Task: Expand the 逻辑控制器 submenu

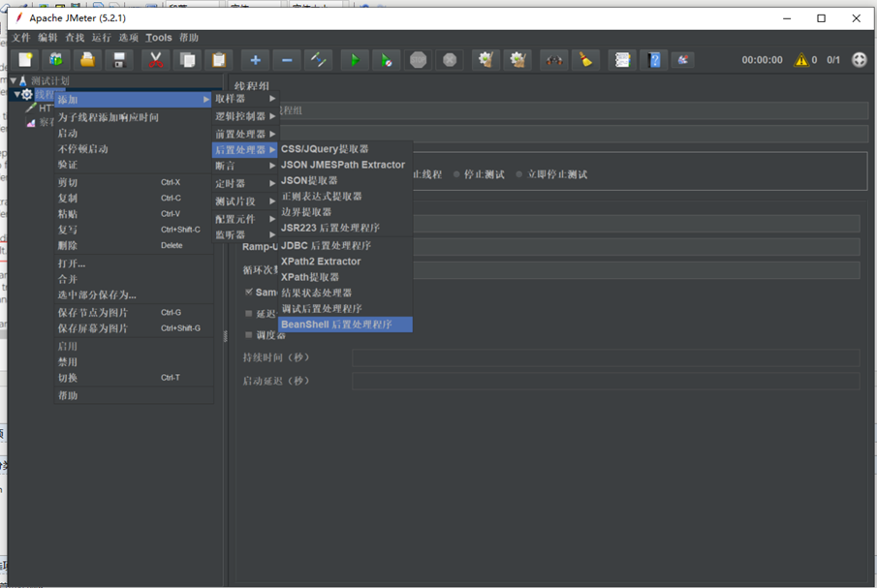Action: point(245,116)
